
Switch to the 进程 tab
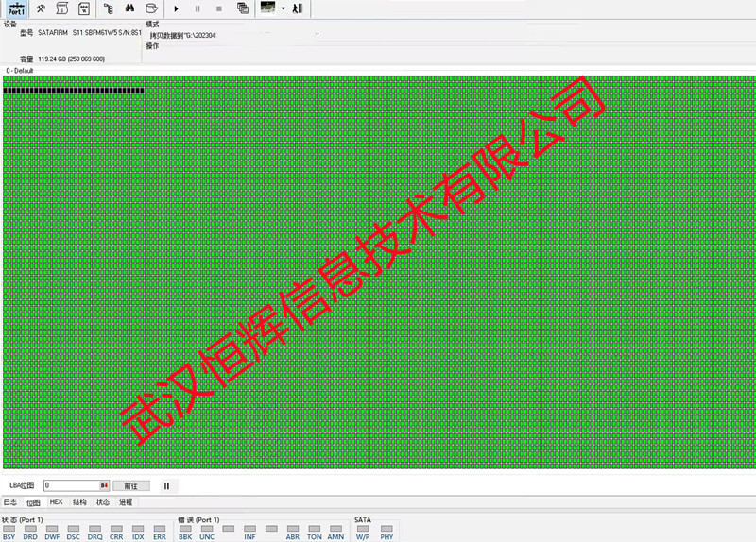click(126, 502)
